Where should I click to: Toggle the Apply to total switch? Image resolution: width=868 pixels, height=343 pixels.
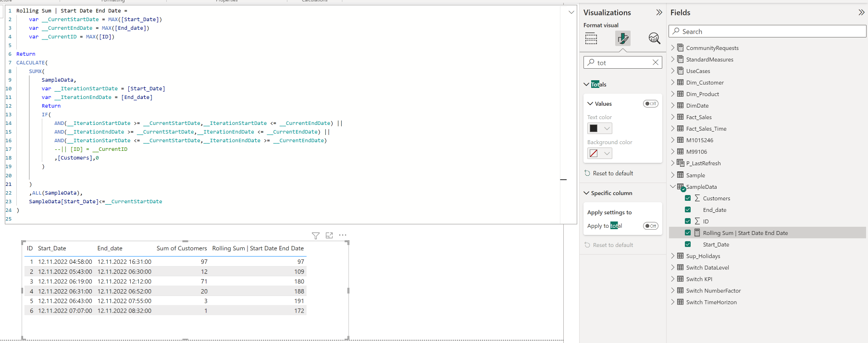(651, 226)
